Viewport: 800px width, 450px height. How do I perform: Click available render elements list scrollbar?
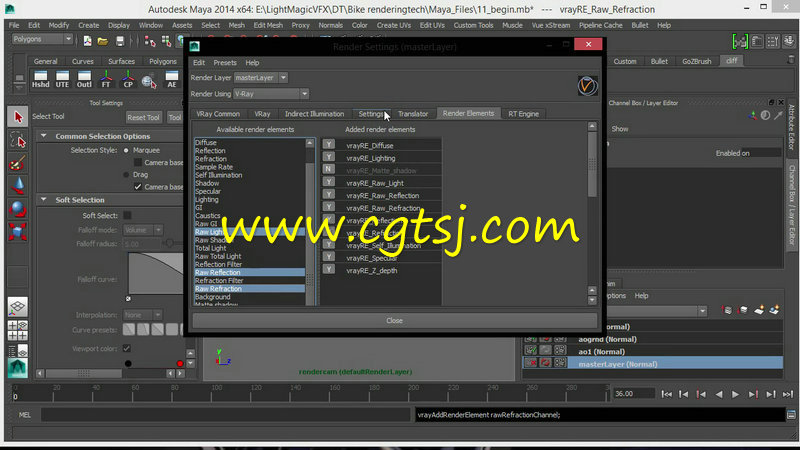coord(310,221)
